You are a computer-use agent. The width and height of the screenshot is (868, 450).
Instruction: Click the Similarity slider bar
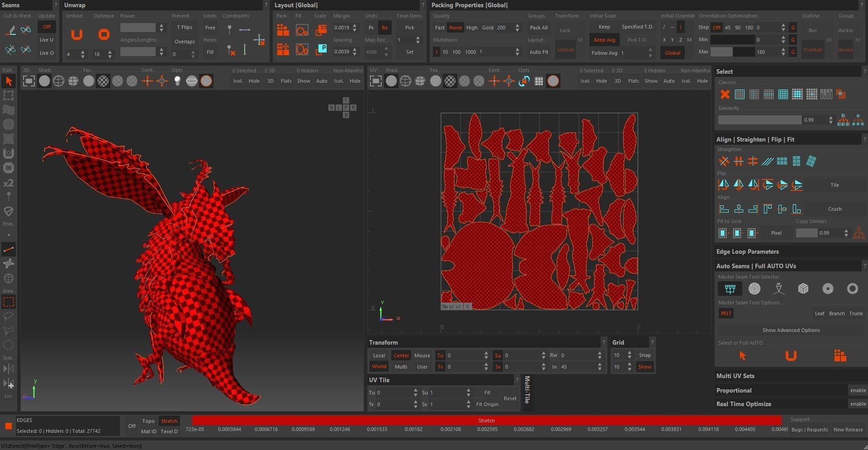(x=760, y=120)
